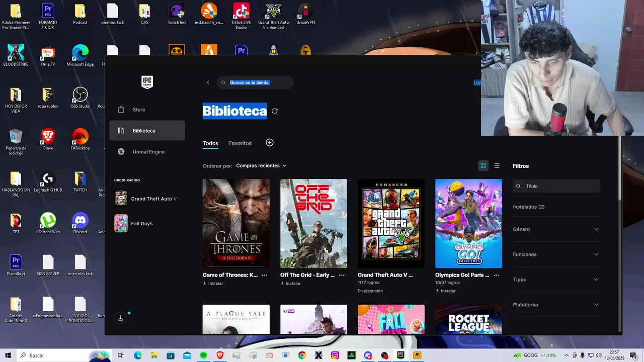
Task: Open the notification center icon
Action: [x=633, y=355]
